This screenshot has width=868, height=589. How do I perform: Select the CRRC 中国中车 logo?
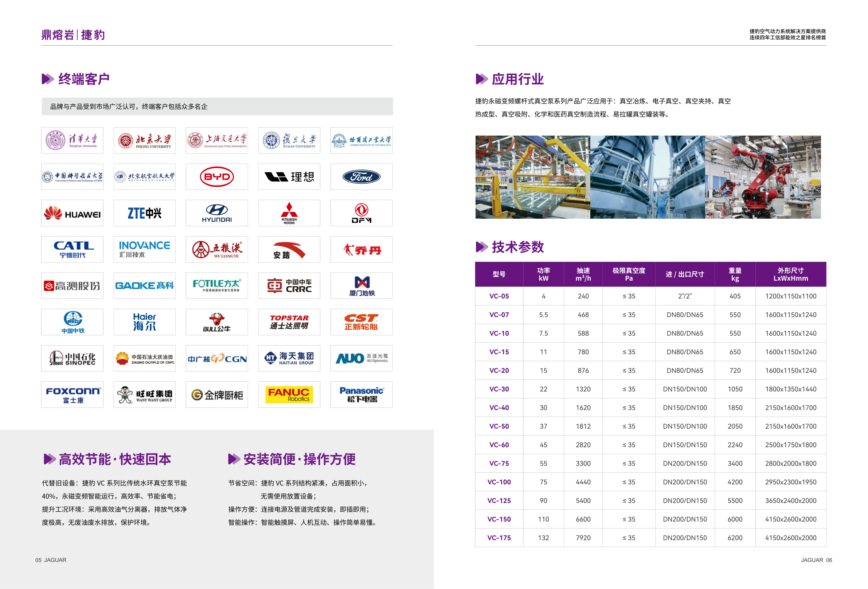pos(289,285)
